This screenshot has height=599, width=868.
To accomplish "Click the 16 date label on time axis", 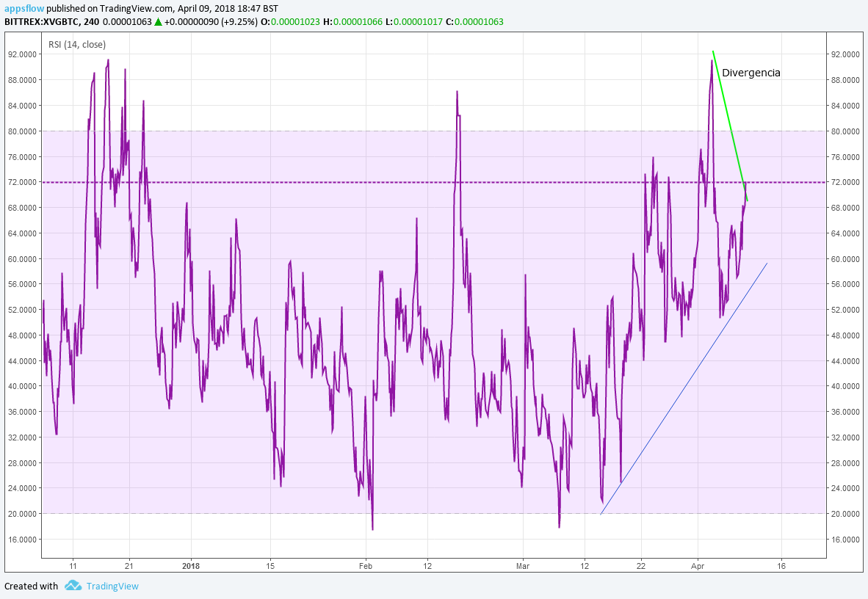I will click(781, 566).
